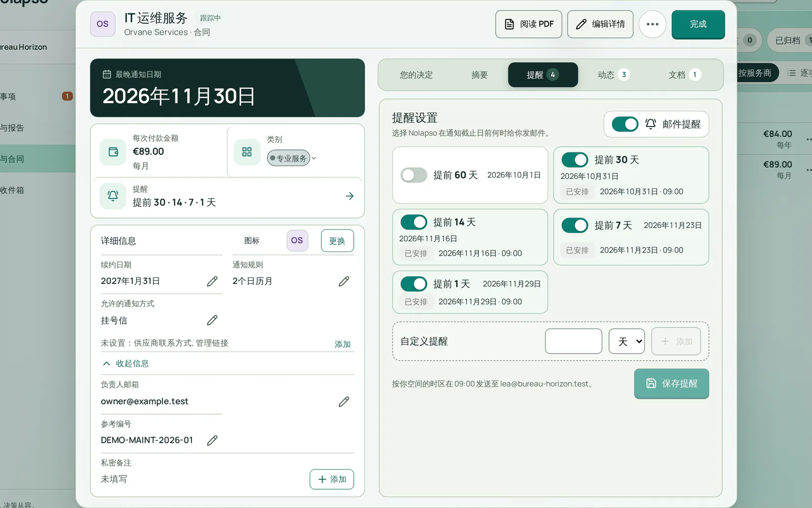Add a 私密备注 with 添加 button

[x=332, y=479]
